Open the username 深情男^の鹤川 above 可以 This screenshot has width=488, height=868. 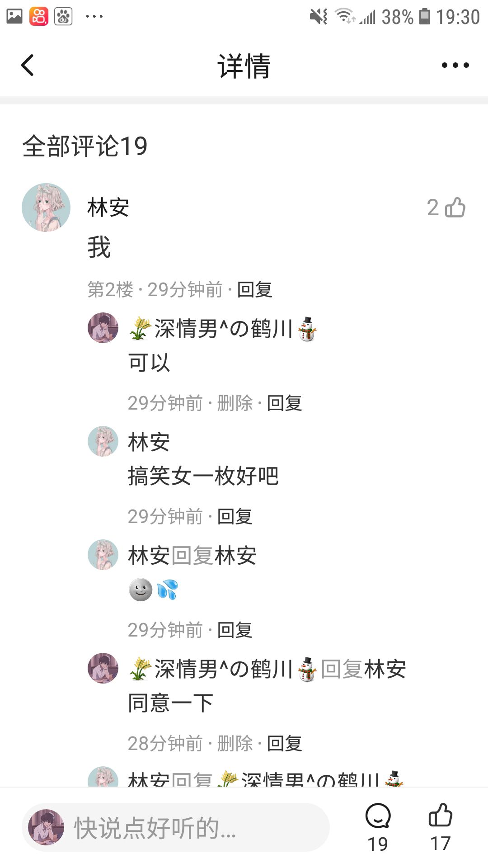tap(223, 329)
